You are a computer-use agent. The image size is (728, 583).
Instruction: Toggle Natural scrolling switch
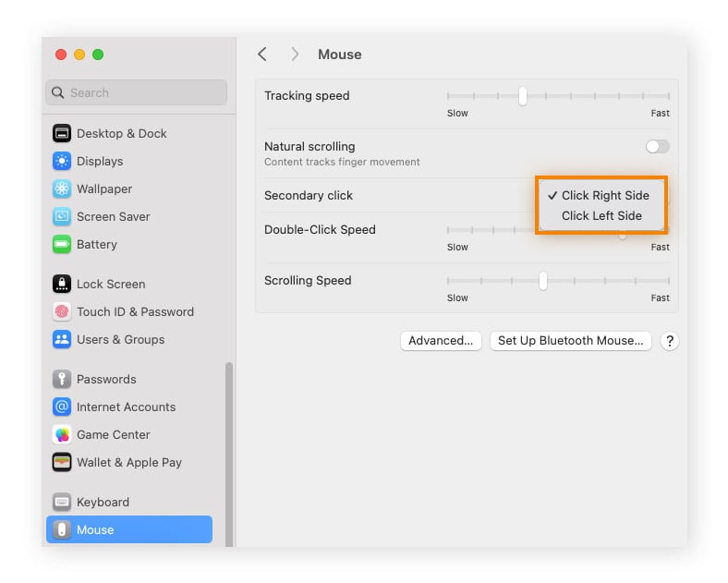coord(658,147)
